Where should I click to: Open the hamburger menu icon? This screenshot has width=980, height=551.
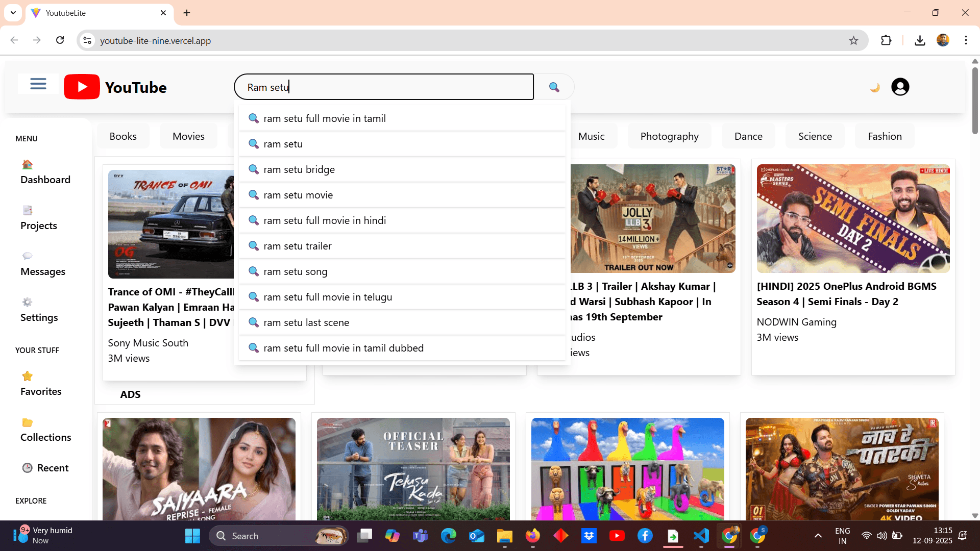point(38,84)
